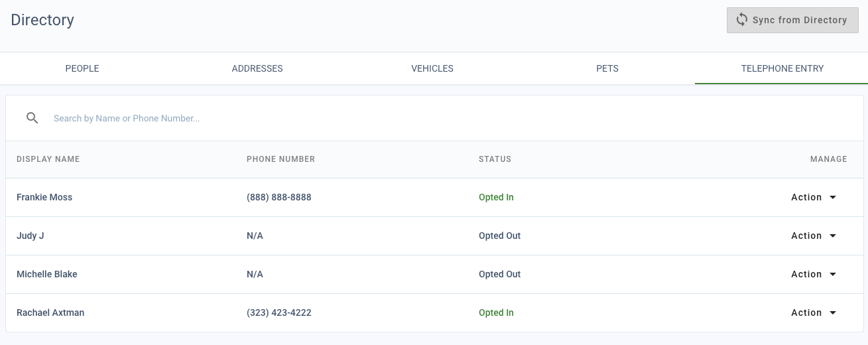Viewport: 868px width, 345px height.
Task: Open the Action dropdown for Judy J
Action: pos(814,236)
